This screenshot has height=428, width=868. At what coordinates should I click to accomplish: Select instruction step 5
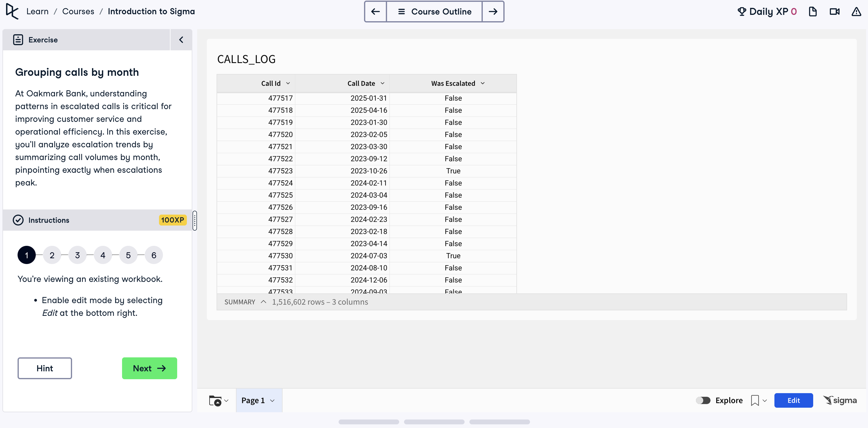click(128, 255)
